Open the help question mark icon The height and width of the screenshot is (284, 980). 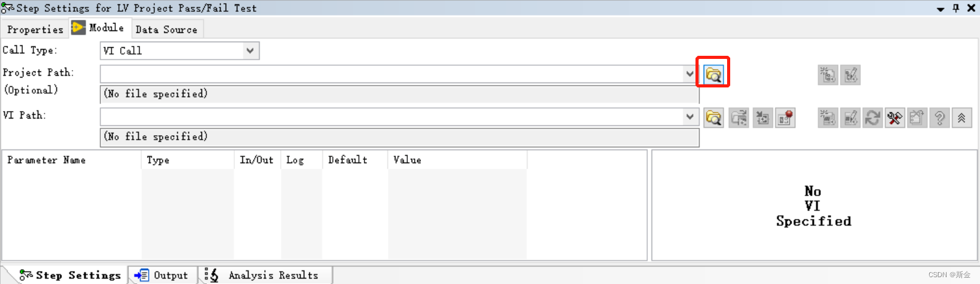(940, 117)
